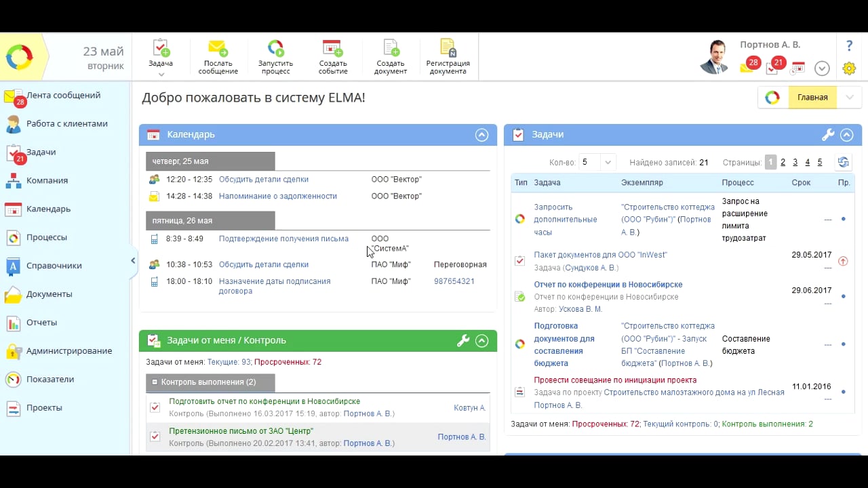Screen dimensions: 868x488
Task: Open Отчет по конференции в Новосибирске task
Action: coord(608,285)
